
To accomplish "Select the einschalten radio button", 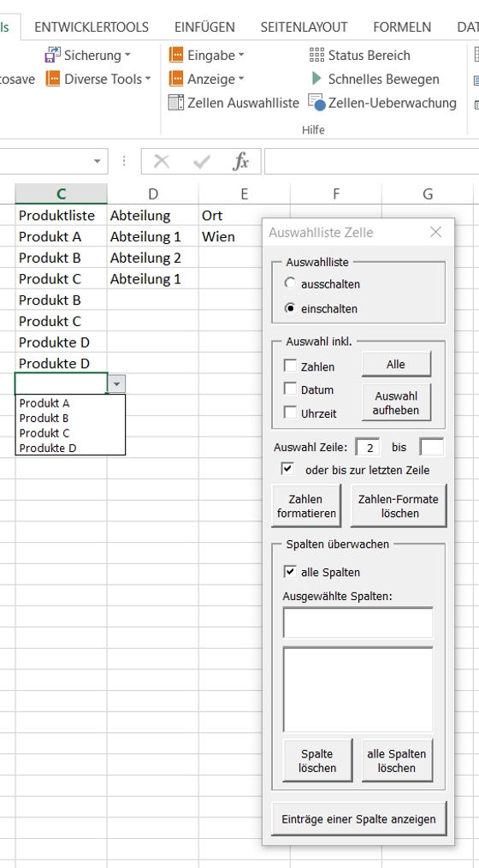I will pos(290,308).
